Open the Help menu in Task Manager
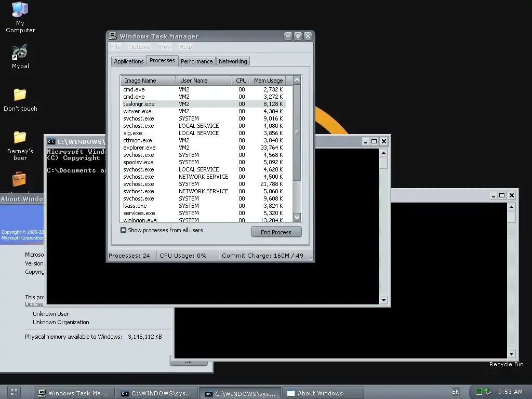Screen dimensions: 532x399 point(185,47)
